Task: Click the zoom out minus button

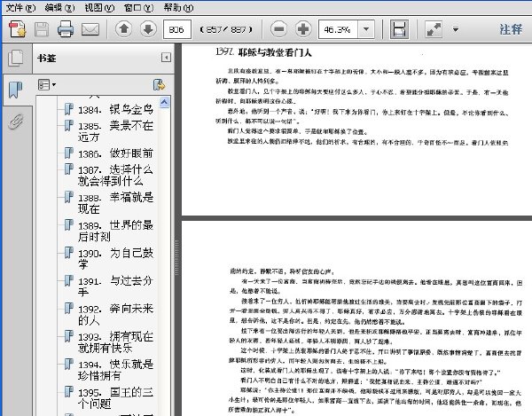Action: pos(278,29)
